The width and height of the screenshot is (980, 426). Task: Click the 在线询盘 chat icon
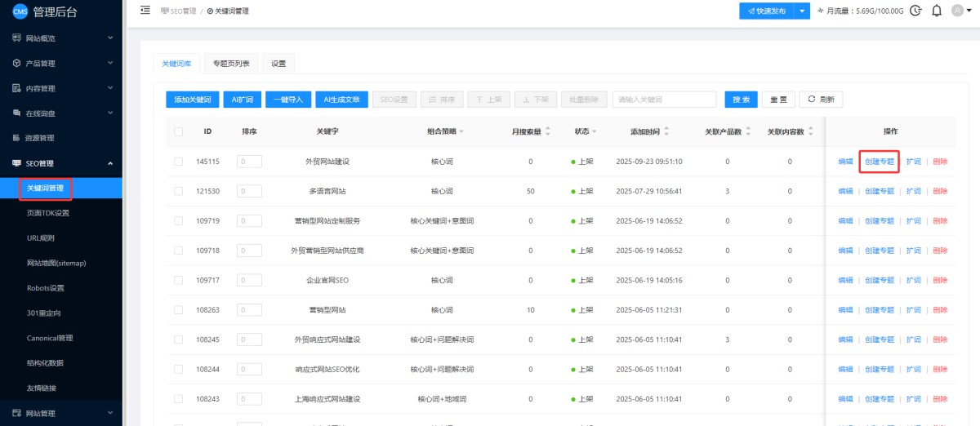coord(16,113)
